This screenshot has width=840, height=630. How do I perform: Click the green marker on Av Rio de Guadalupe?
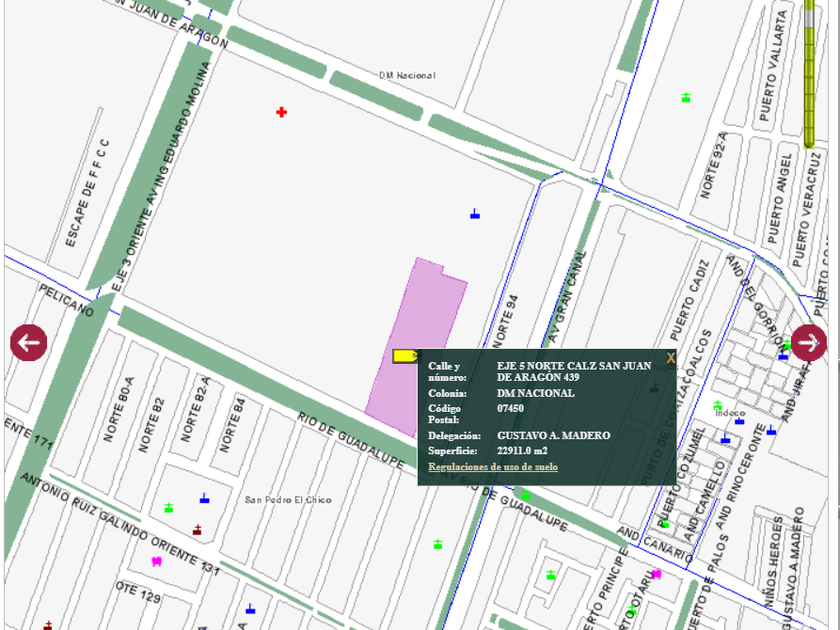click(x=526, y=495)
